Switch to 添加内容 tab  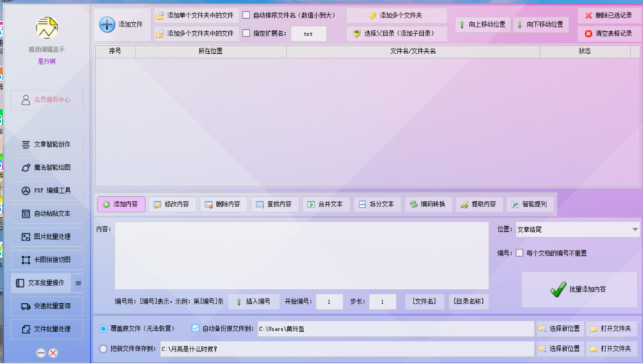click(121, 204)
